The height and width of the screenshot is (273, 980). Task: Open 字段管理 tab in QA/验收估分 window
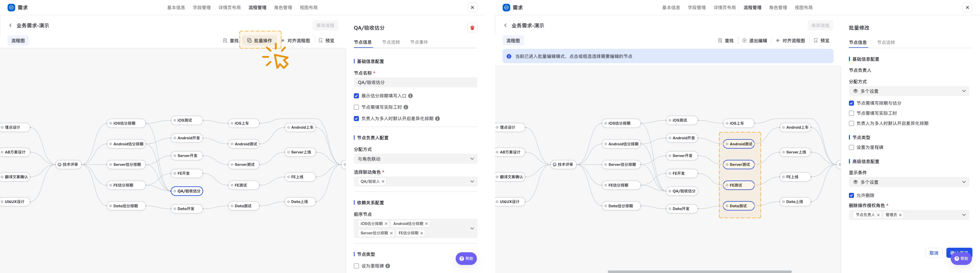[202, 8]
